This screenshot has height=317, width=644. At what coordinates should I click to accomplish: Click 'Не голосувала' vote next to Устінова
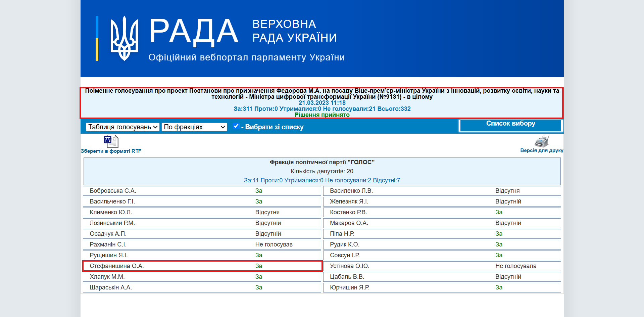[516, 266]
